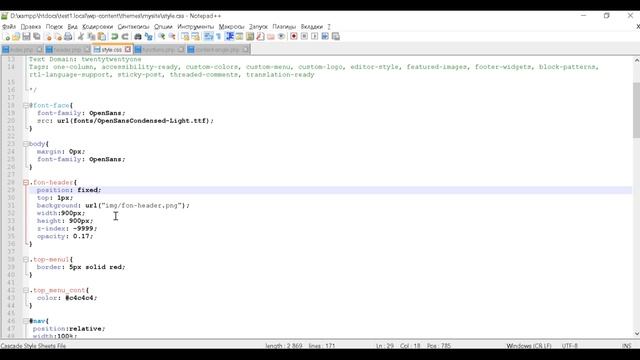
Task: Click the Cut scissors icon
Action: [x=81, y=37]
